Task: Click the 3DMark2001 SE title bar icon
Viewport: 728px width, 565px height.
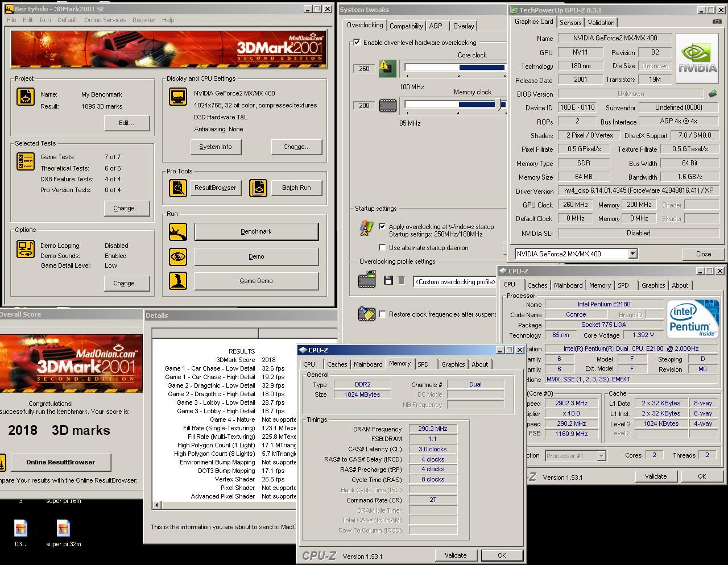Action: point(9,9)
